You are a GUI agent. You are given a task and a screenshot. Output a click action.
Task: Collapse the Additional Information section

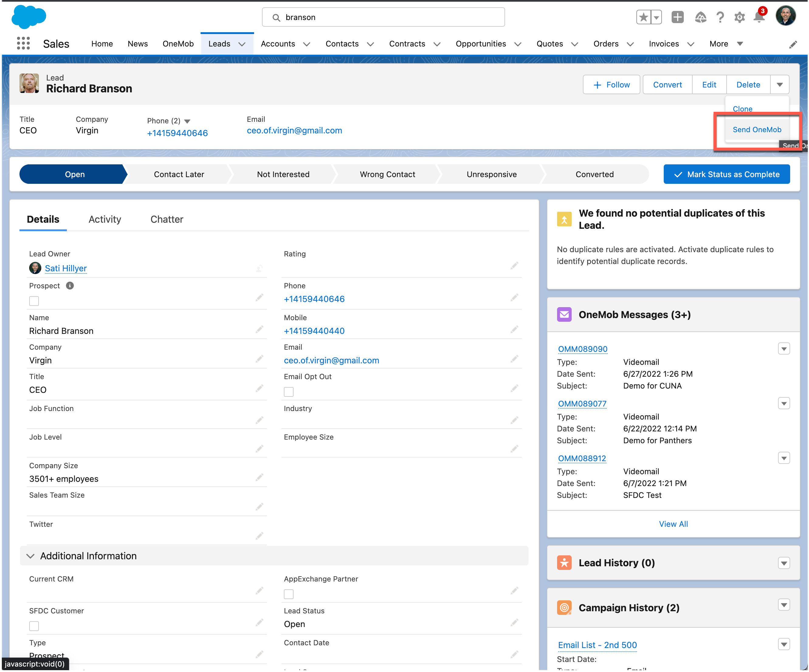(x=30, y=556)
